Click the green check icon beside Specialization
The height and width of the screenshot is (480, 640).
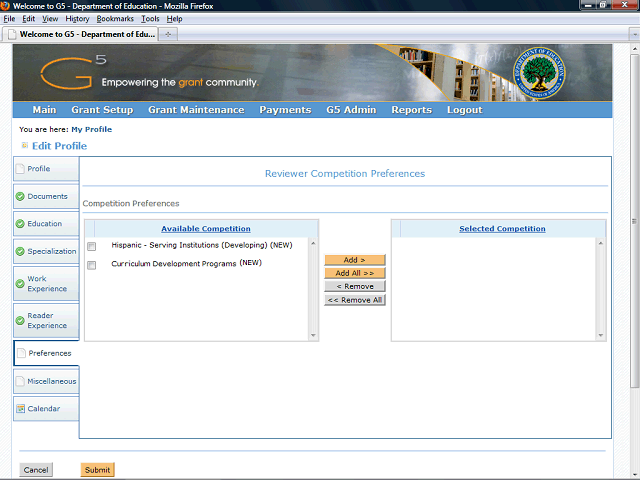point(20,252)
